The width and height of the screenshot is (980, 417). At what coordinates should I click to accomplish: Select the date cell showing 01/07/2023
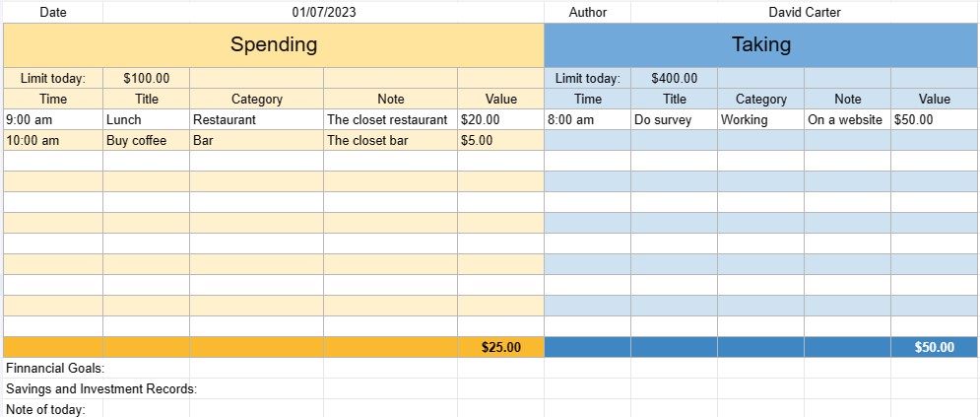pos(323,12)
